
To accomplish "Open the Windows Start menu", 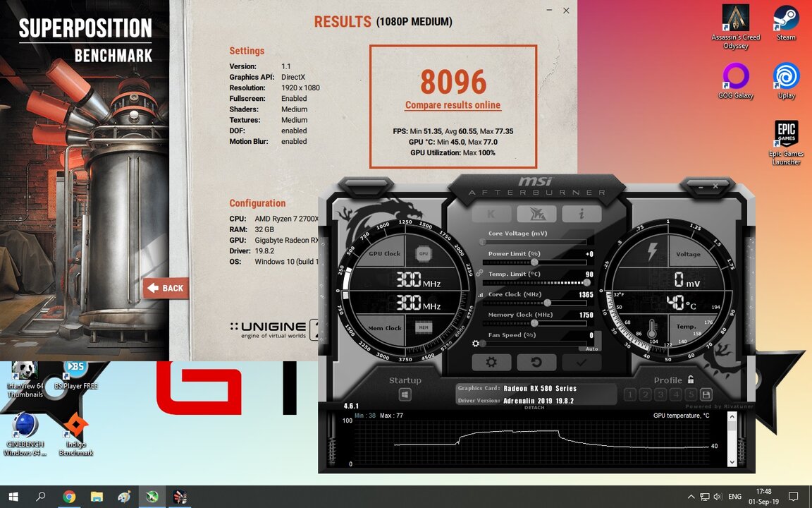I will (13, 497).
